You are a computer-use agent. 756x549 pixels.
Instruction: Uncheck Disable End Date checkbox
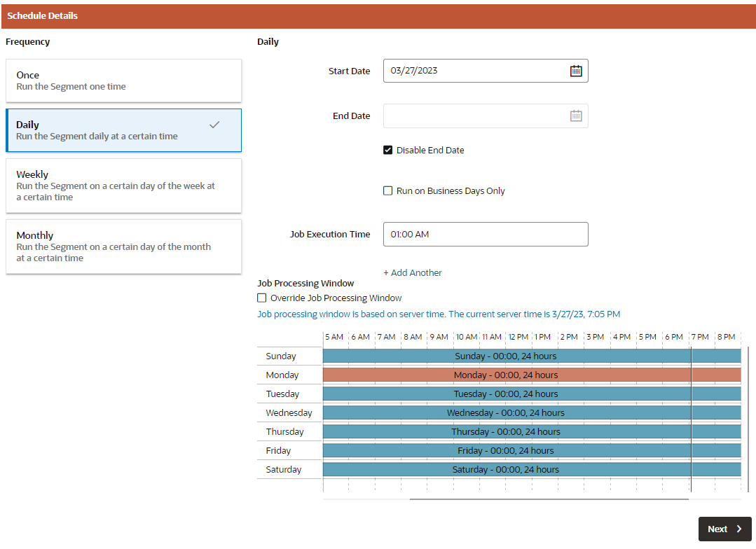click(x=387, y=150)
